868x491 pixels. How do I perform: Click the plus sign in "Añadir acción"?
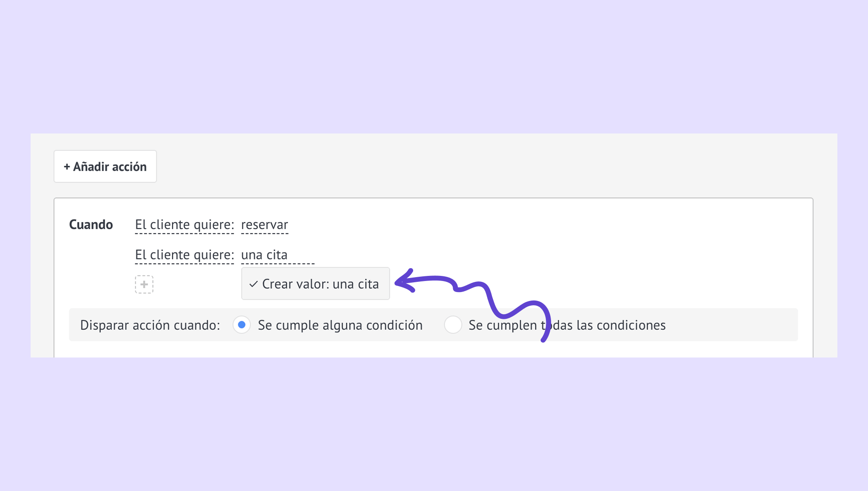(67, 167)
